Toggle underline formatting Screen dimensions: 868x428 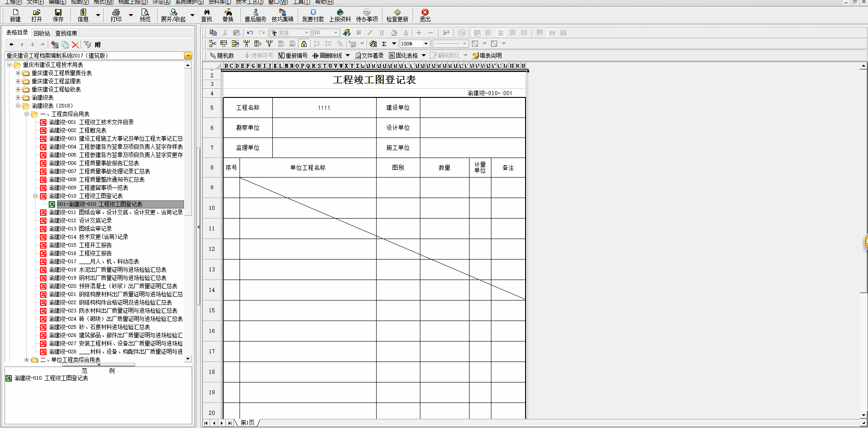(x=382, y=32)
